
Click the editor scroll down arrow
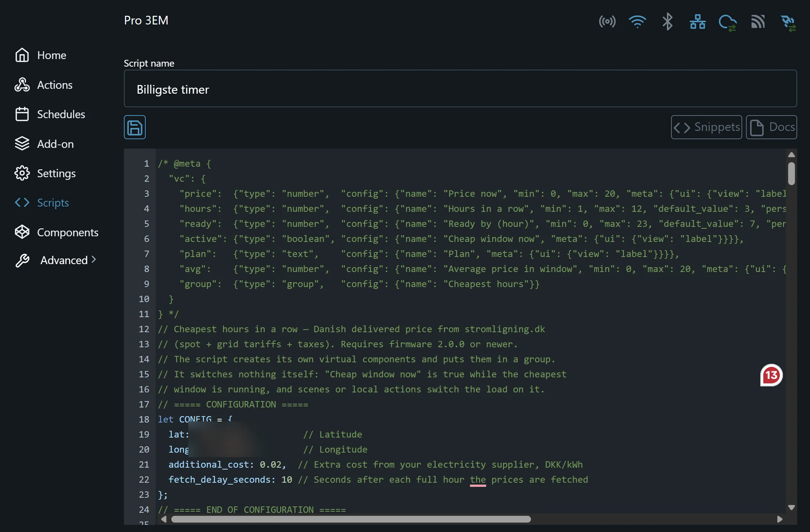(791, 508)
